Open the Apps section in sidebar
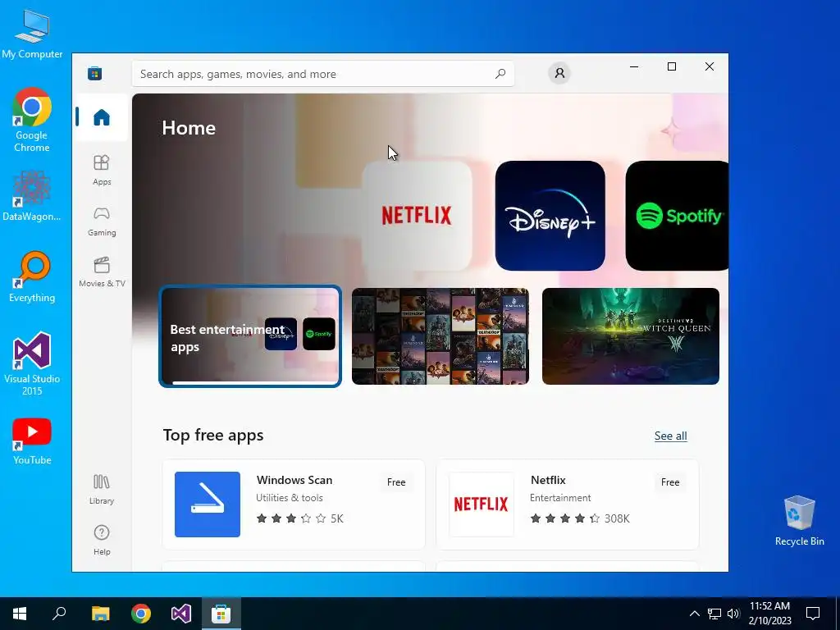This screenshot has width=840, height=630. [101, 171]
